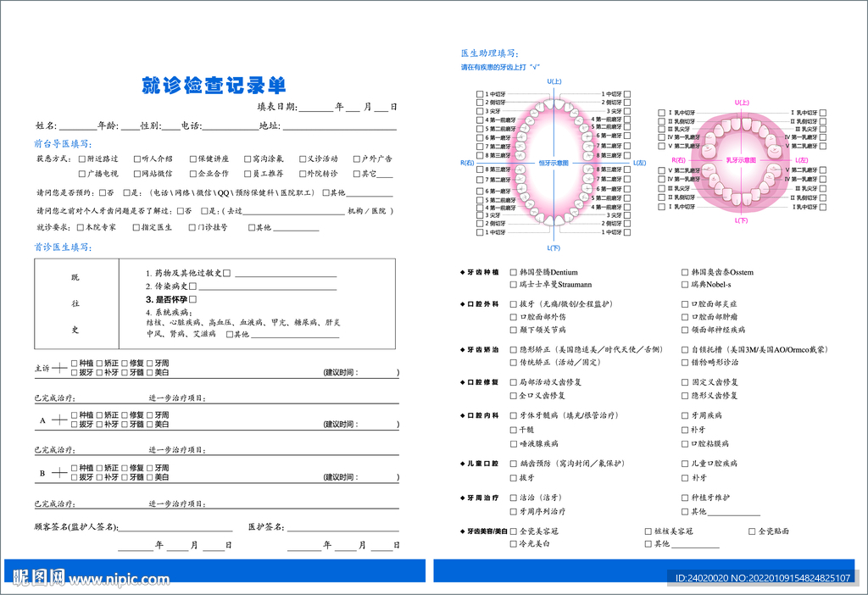Tick the 员工推荐 box
This screenshot has width=868, height=595.
coord(248,174)
